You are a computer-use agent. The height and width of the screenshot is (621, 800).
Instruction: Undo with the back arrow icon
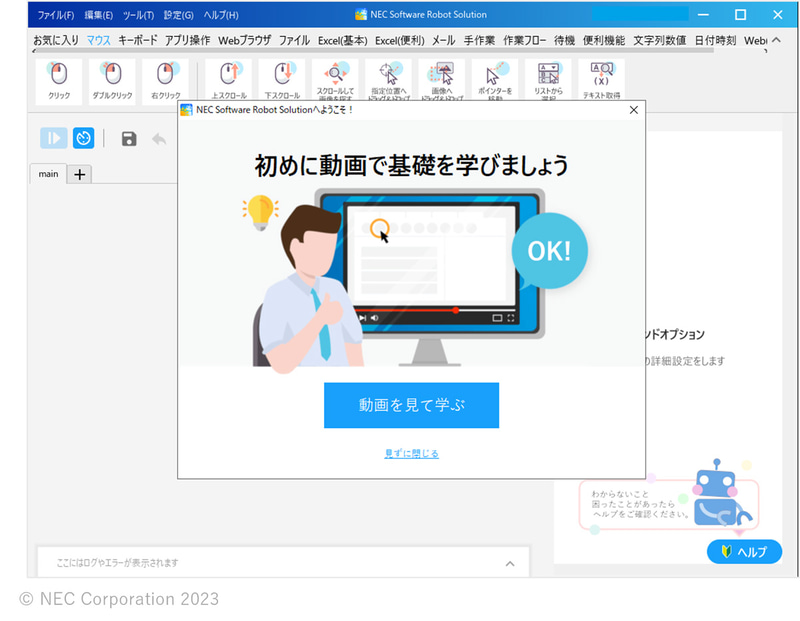[x=159, y=139]
